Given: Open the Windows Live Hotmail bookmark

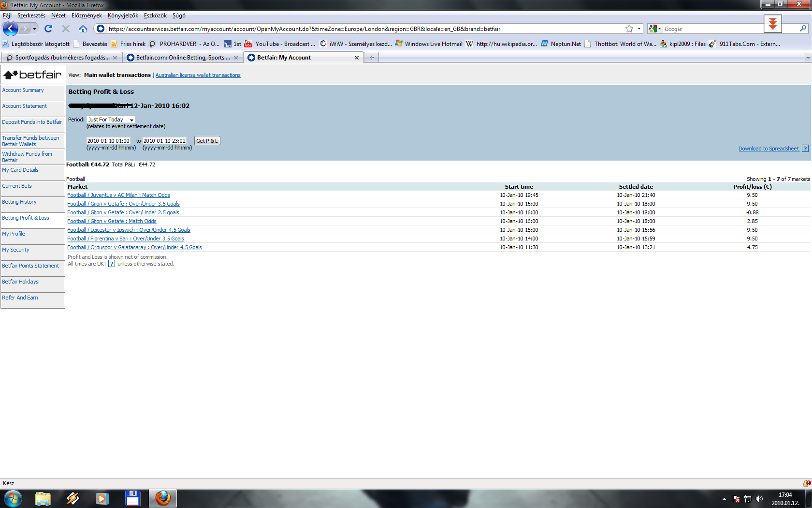Looking at the screenshot, I should [x=429, y=44].
